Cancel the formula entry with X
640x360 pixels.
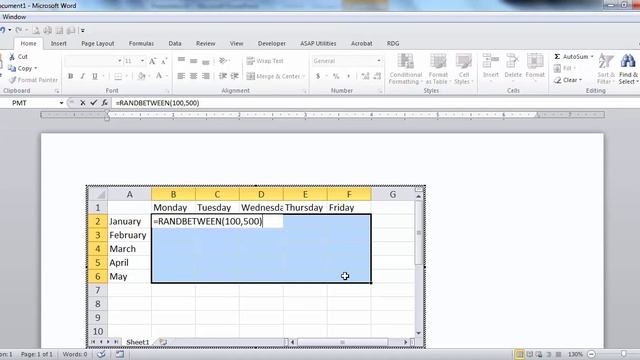(x=82, y=103)
